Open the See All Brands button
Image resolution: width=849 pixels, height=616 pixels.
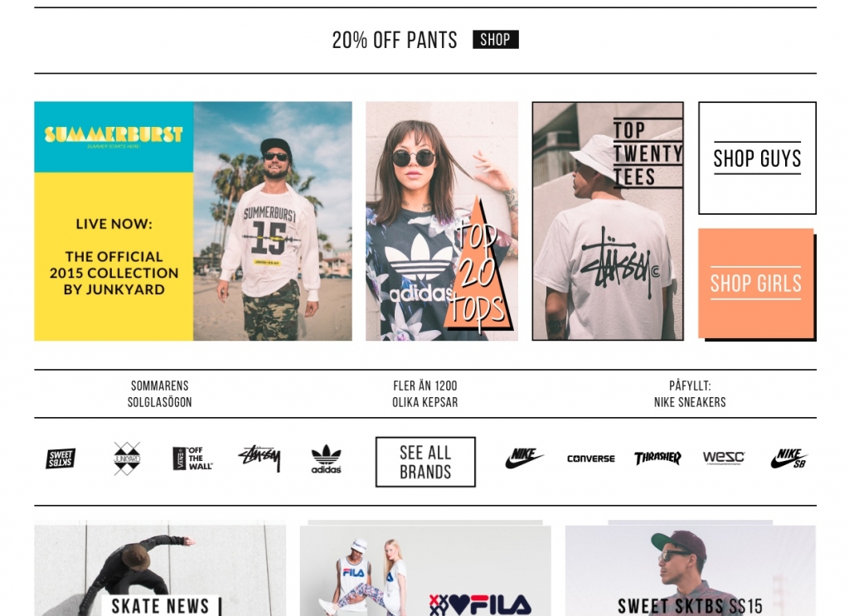pos(425,462)
